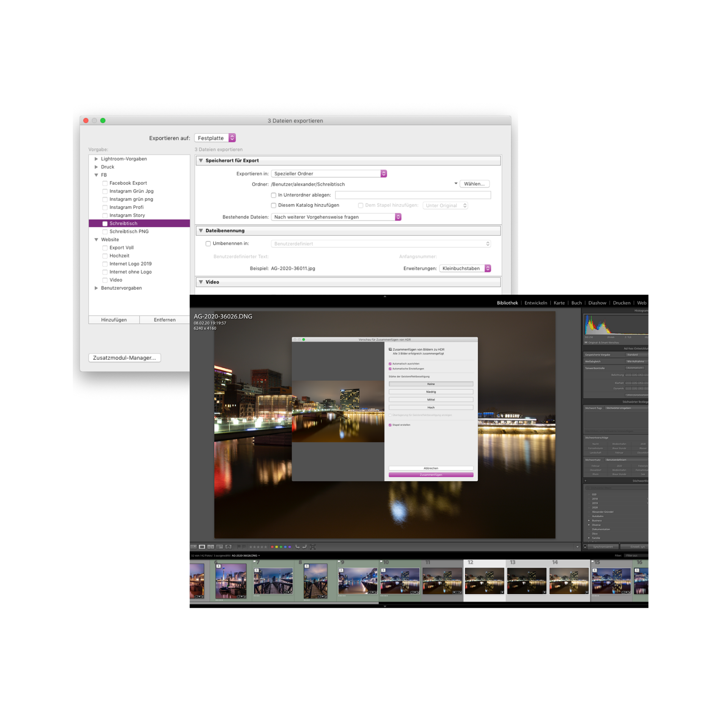728x728 pixels.
Task: Open the Karte module
Action: (x=559, y=303)
